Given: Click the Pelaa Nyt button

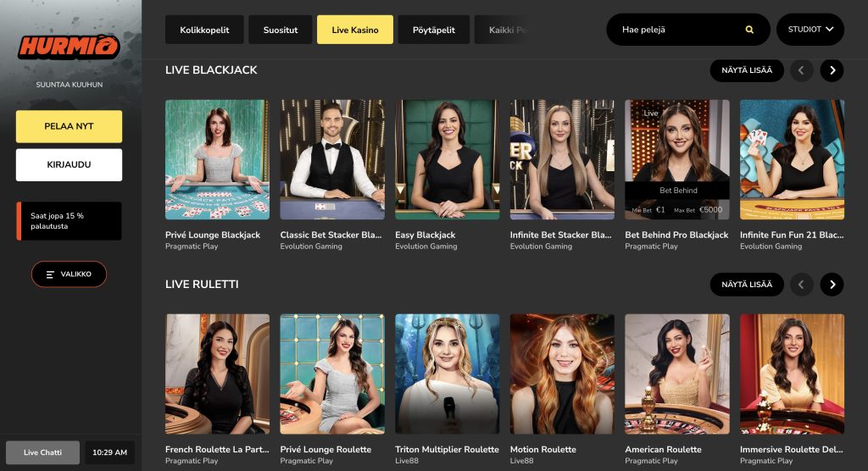Looking at the screenshot, I should click(x=69, y=126).
